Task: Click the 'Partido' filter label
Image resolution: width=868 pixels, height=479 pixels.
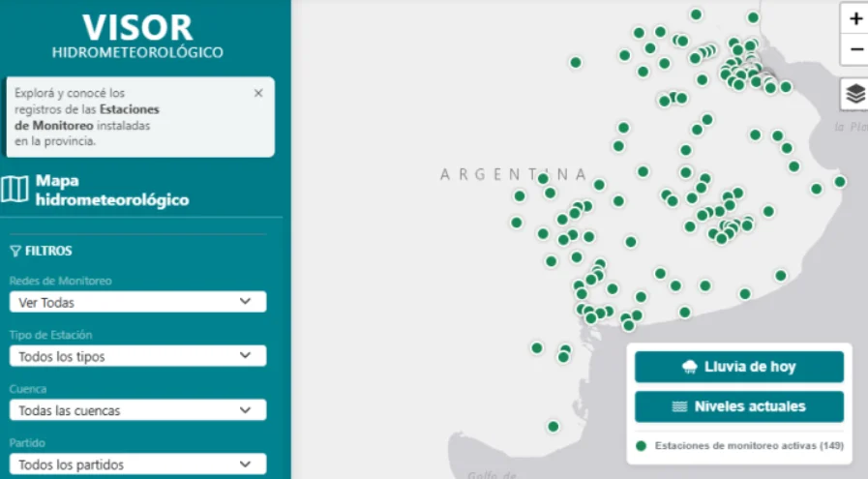Action: [x=27, y=443]
